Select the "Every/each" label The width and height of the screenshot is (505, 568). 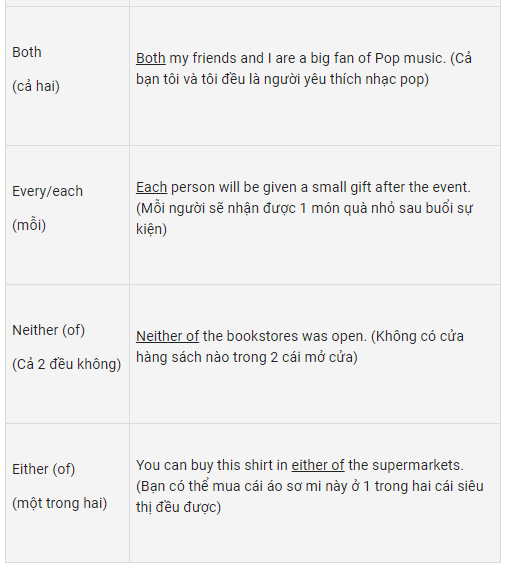click(47, 191)
